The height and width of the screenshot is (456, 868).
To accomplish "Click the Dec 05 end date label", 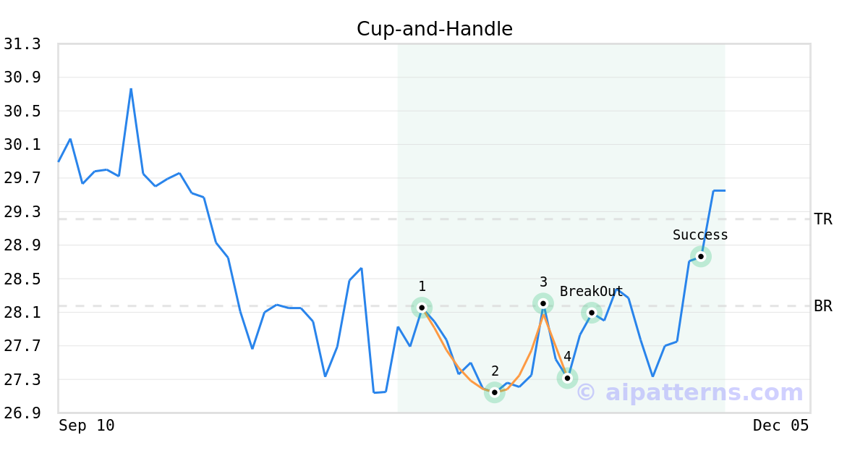I will pyautogui.click(x=780, y=426).
